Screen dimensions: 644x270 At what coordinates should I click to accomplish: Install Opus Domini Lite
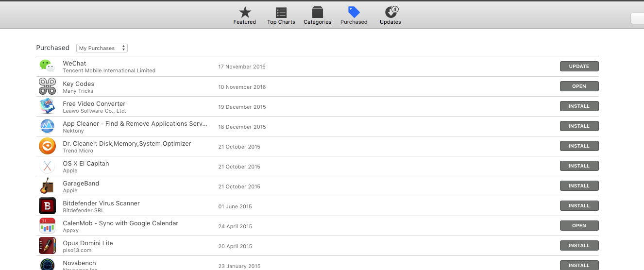click(x=579, y=246)
